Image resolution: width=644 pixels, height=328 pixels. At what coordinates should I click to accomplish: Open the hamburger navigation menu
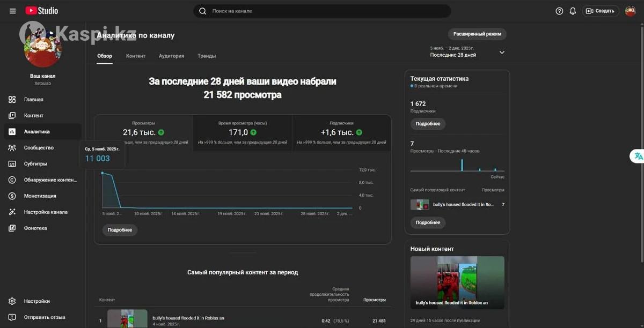[x=13, y=11]
